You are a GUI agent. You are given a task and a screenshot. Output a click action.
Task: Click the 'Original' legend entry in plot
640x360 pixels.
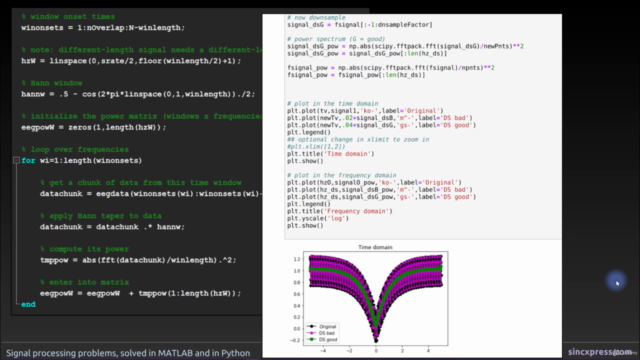322,327
